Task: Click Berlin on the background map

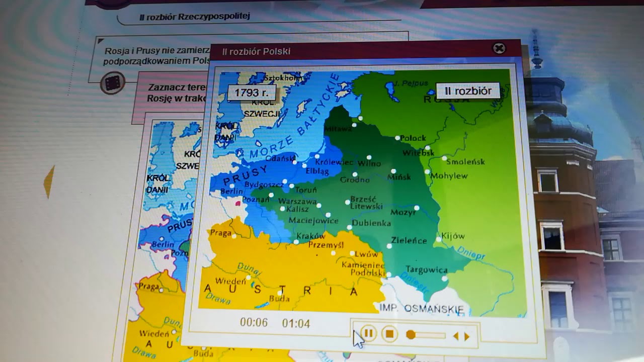Action: pos(163,244)
